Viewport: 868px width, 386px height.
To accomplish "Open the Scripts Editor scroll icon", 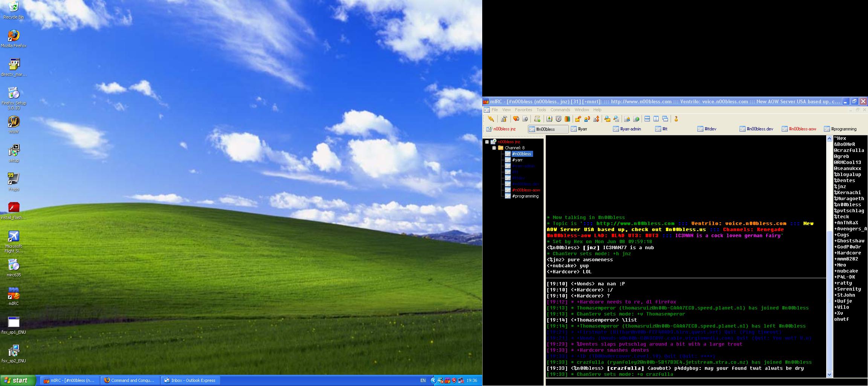I will [537, 119].
